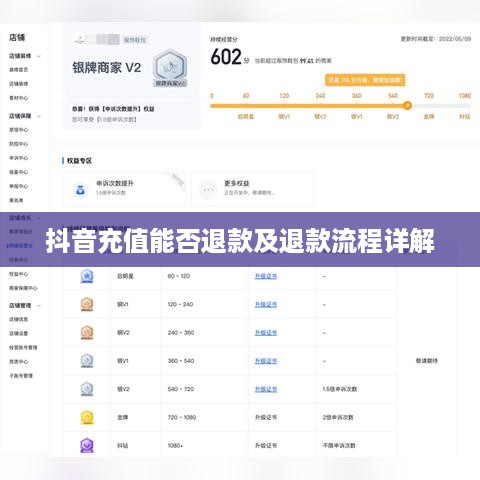
Task: Open 升级证书 link in the 540 - 720 row
Action: [266, 389]
